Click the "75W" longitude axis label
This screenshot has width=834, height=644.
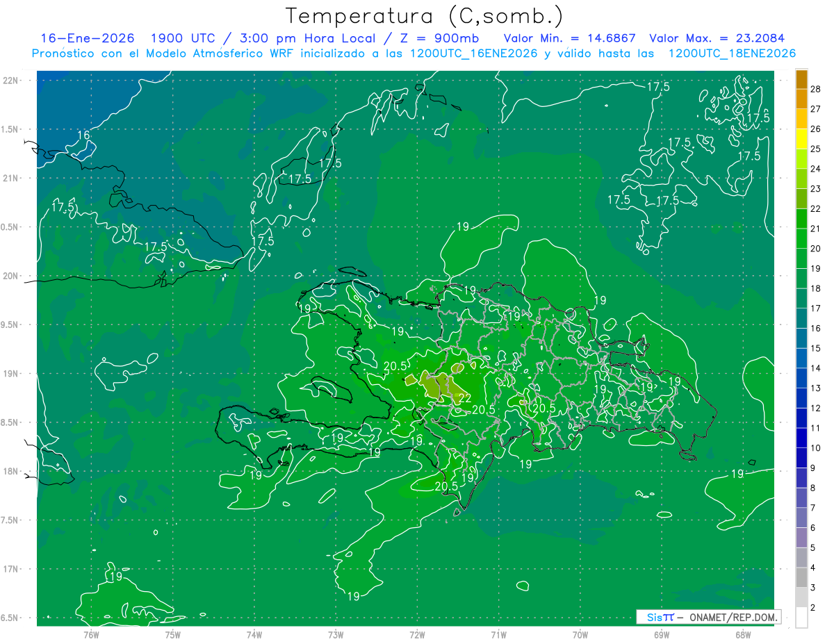[173, 635]
